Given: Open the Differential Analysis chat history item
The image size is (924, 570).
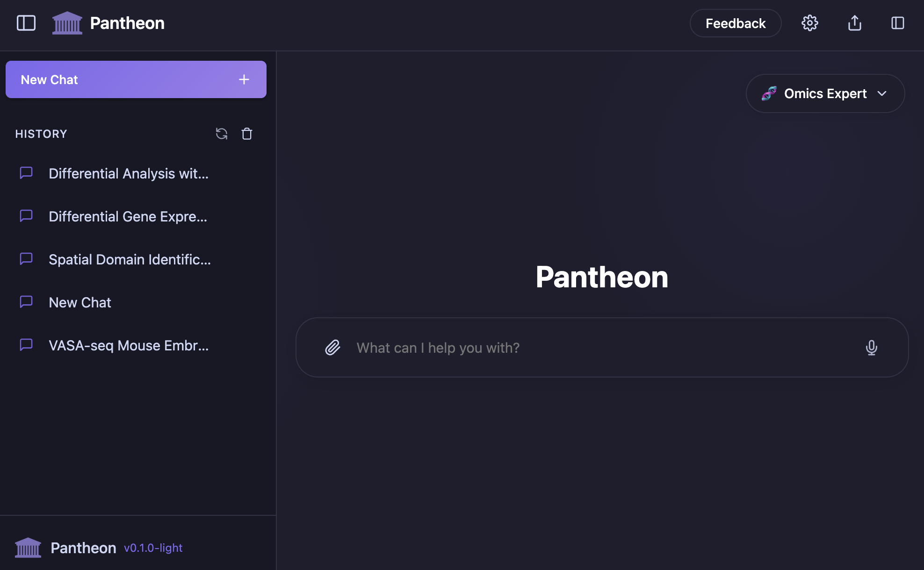Looking at the screenshot, I should tap(129, 174).
